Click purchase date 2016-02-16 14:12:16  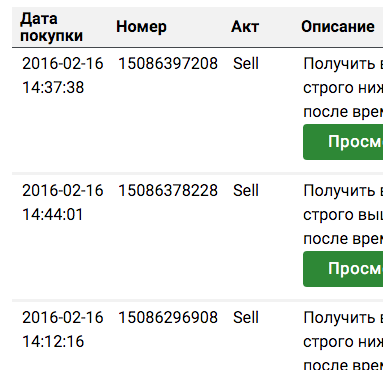tap(63, 330)
